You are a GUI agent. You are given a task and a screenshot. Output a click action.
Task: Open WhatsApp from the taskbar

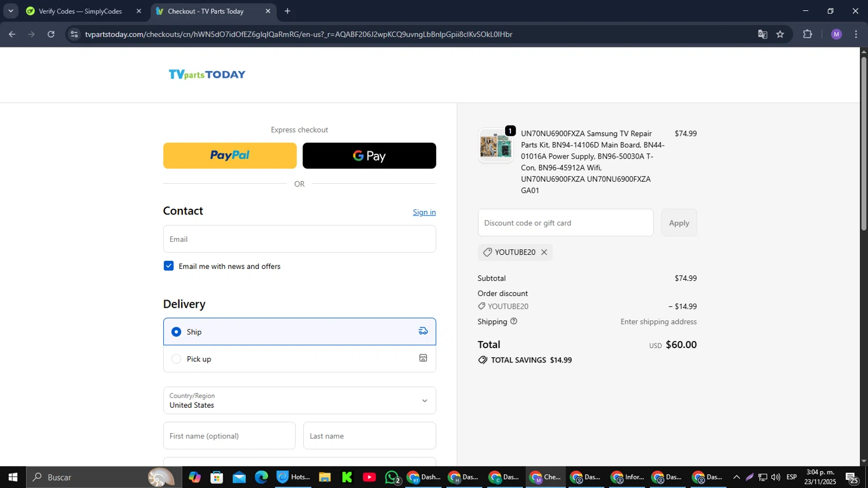click(392, 477)
